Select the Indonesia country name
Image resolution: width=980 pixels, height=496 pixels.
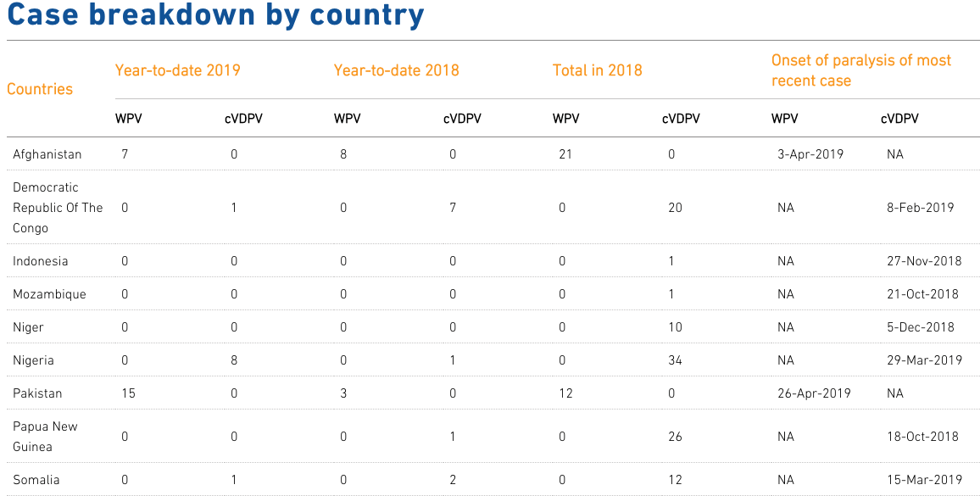(x=41, y=261)
